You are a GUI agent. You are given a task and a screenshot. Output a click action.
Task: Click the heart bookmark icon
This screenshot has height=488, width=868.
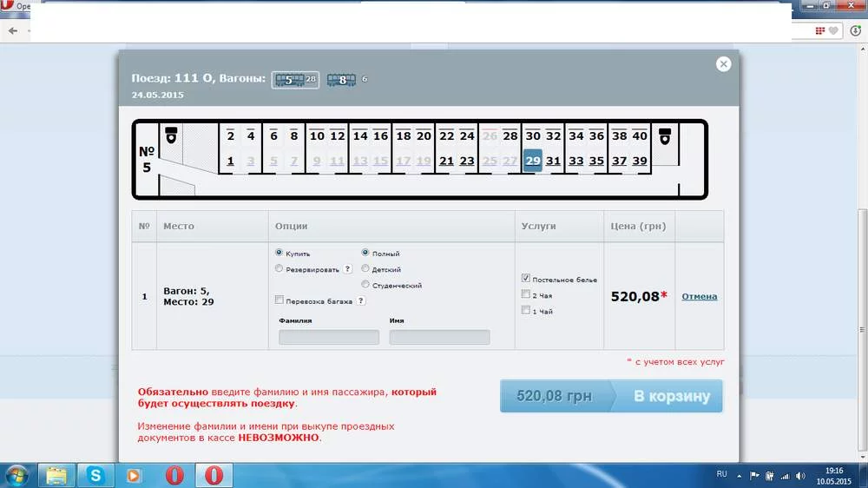tap(833, 31)
